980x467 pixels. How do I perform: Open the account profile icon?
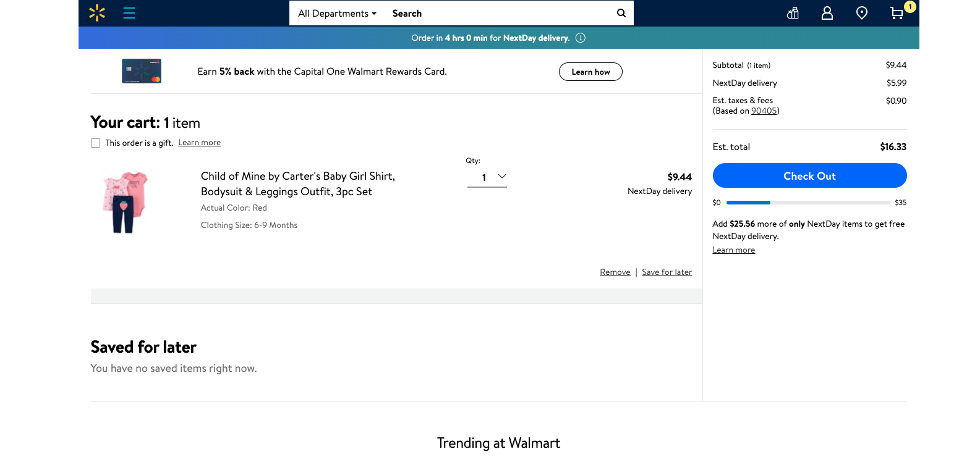pos(827,13)
